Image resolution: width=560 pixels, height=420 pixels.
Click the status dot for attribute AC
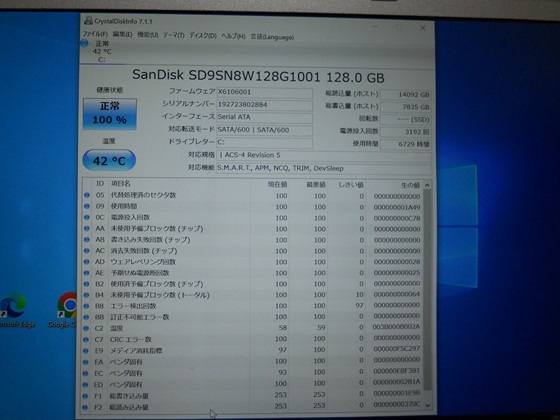click(x=86, y=251)
